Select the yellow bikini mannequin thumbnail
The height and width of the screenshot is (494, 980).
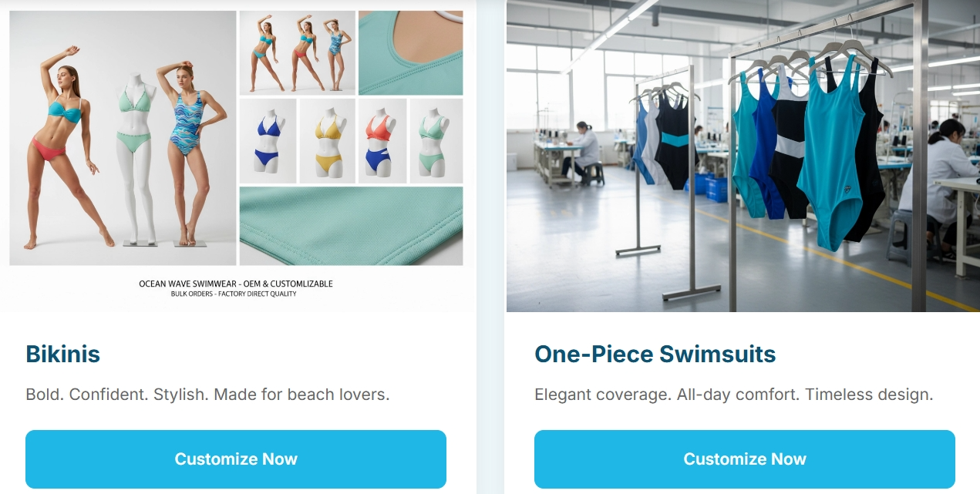pyautogui.click(x=328, y=141)
